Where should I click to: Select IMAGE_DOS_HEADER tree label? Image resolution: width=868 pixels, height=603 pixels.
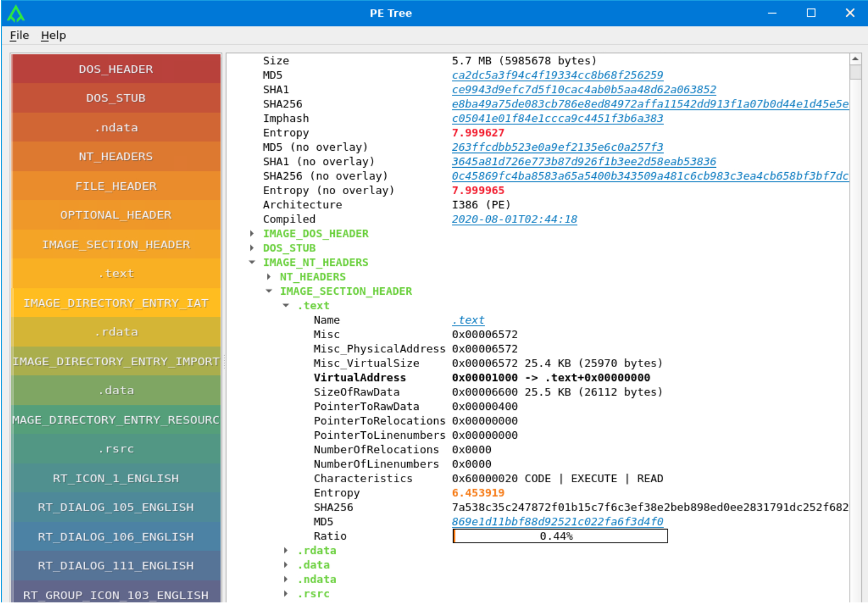pos(316,234)
